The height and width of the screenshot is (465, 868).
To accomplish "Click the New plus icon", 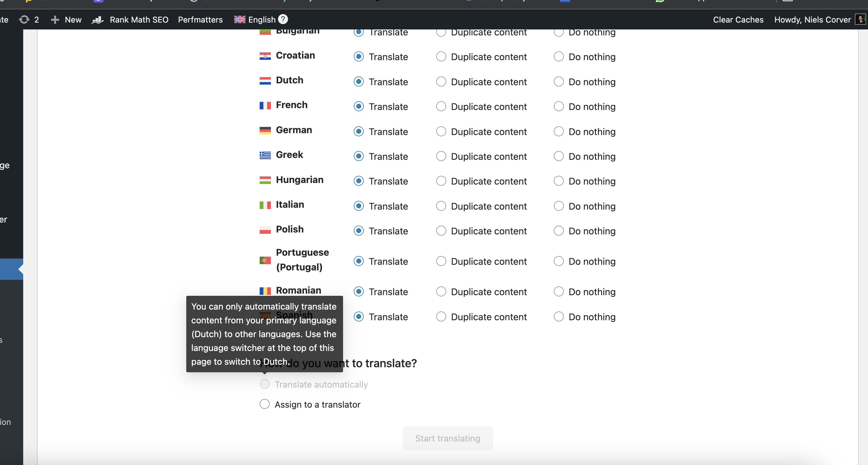I will pos(55,19).
